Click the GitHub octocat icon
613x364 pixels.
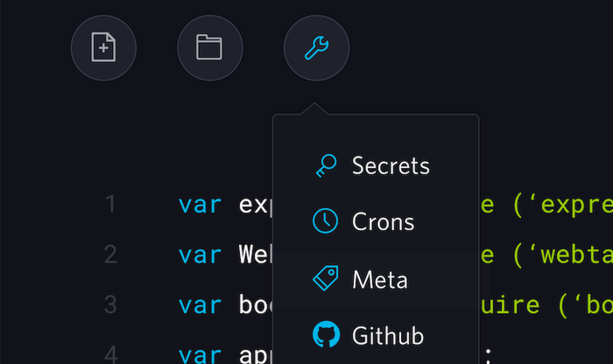326,335
